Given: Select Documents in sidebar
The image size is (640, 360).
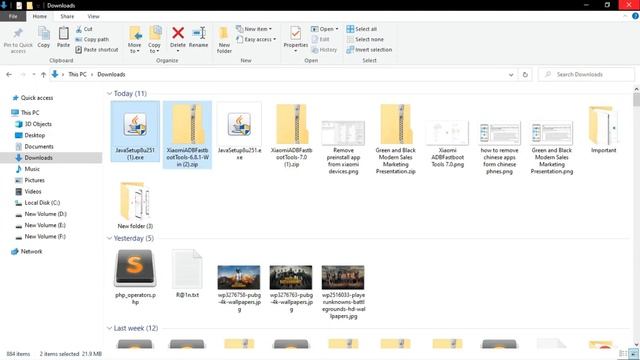Looking at the screenshot, I should pos(34,147).
